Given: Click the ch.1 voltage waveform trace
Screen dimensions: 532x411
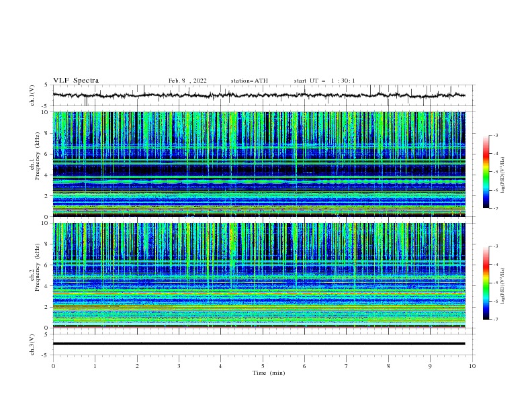Looking at the screenshot, I should [259, 95].
